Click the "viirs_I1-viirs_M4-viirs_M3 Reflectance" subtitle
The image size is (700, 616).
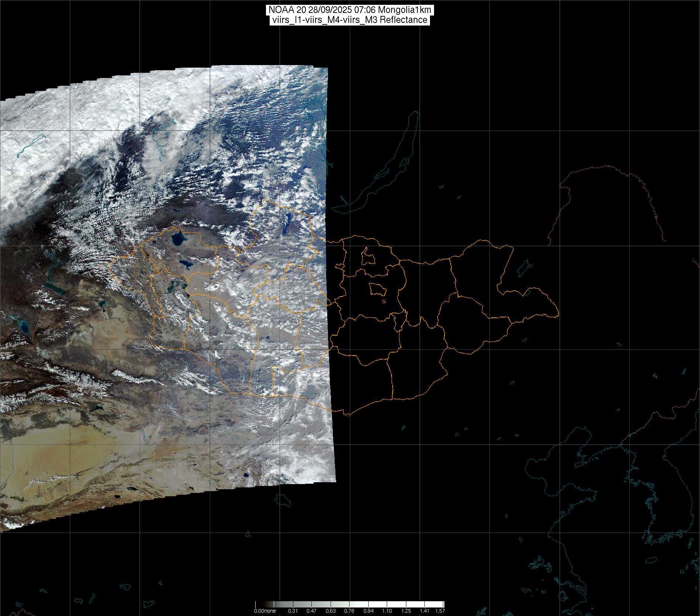350,20
